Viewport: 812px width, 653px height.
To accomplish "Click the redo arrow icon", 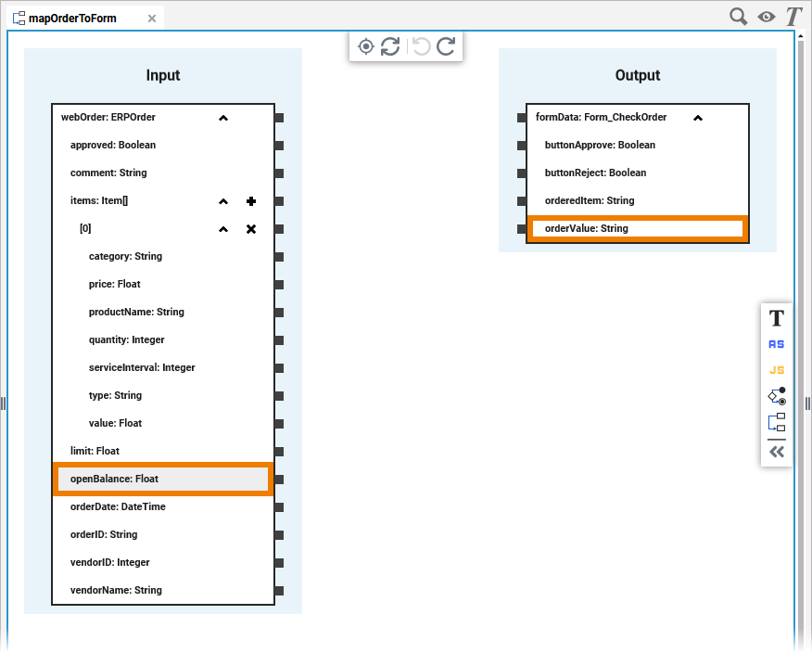I will pos(446,46).
